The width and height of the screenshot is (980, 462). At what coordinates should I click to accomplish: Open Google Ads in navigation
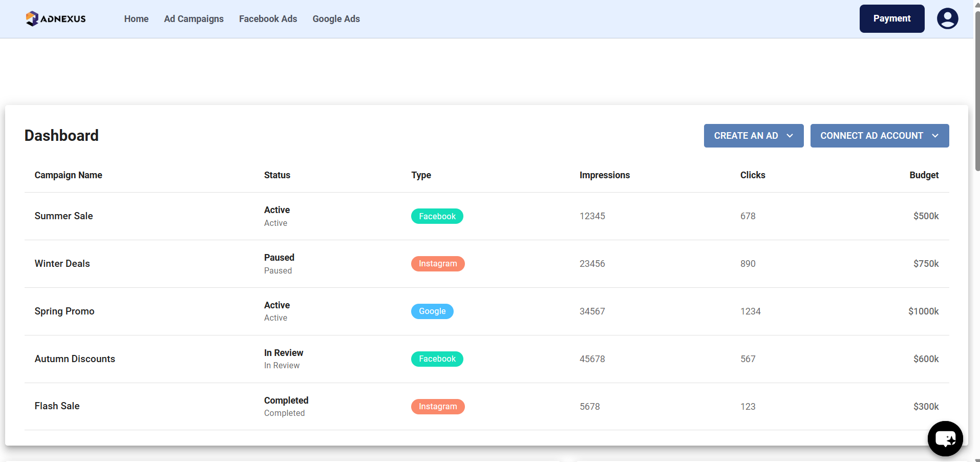coord(336,18)
